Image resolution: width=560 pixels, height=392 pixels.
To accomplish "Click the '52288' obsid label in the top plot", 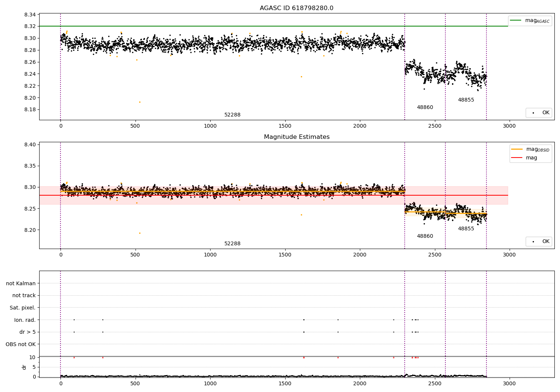I will pyautogui.click(x=232, y=115).
